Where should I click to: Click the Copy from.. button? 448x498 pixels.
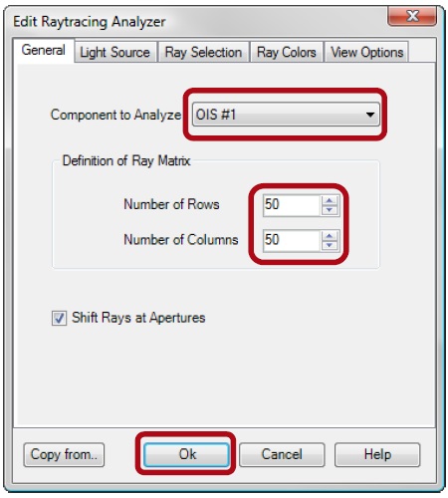[64, 454]
